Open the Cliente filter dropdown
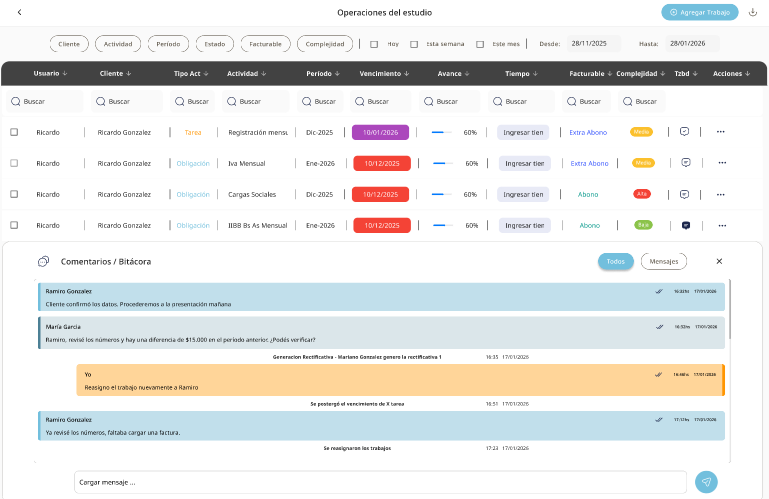This screenshot has height=499, width=769. click(69, 44)
